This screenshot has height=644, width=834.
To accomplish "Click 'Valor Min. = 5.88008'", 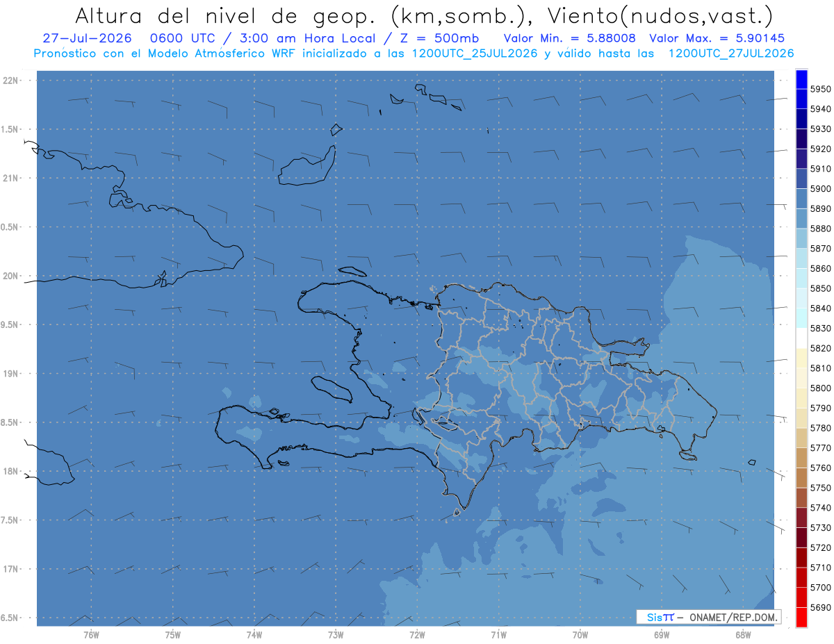I will click(569, 38).
